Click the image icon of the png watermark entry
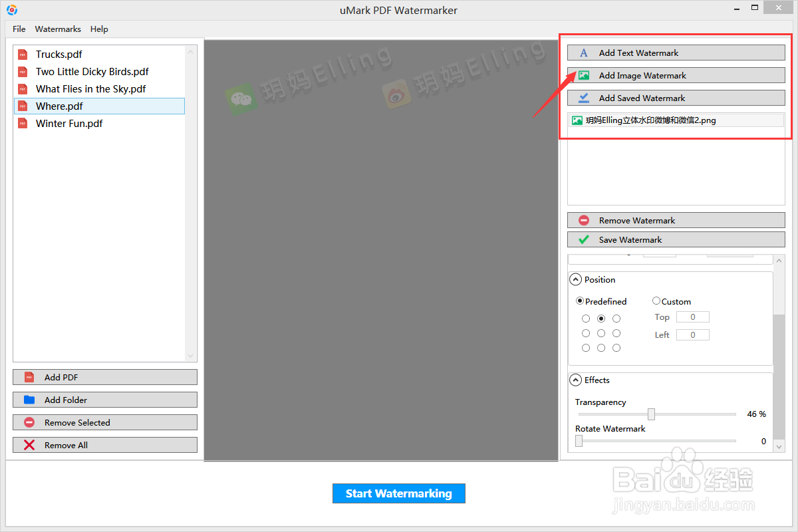798x532 pixels. (x=577, y=120)
